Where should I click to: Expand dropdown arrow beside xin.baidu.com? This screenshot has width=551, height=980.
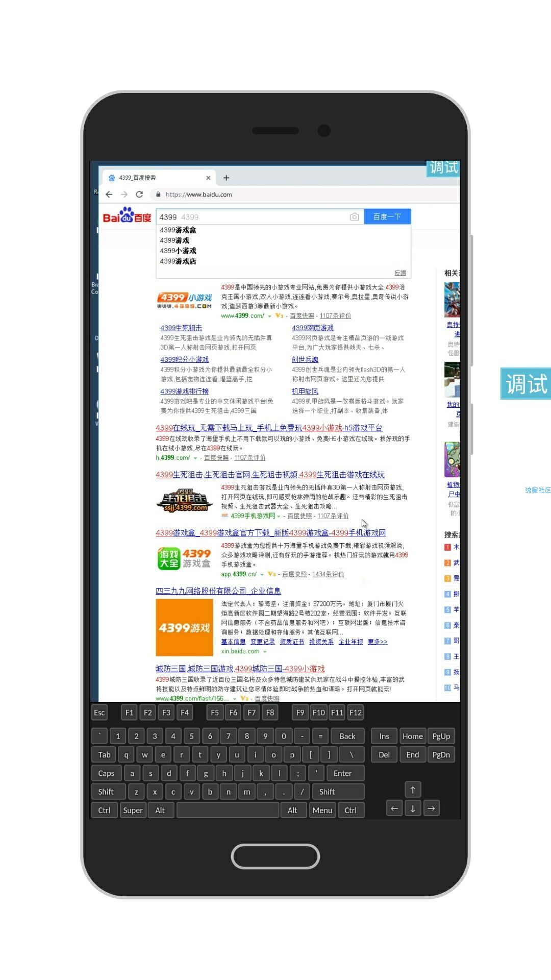tap(265, 652)
